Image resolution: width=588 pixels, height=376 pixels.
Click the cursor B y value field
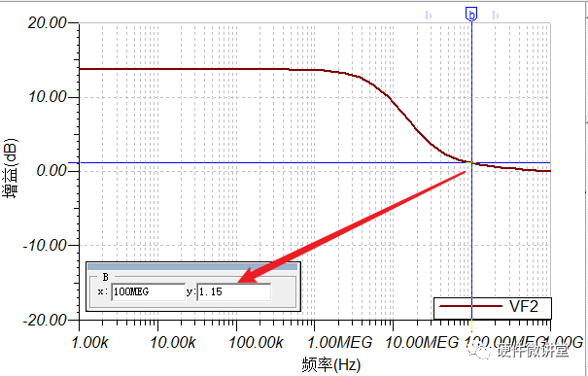pyautogui.click(x=233, y=291)
